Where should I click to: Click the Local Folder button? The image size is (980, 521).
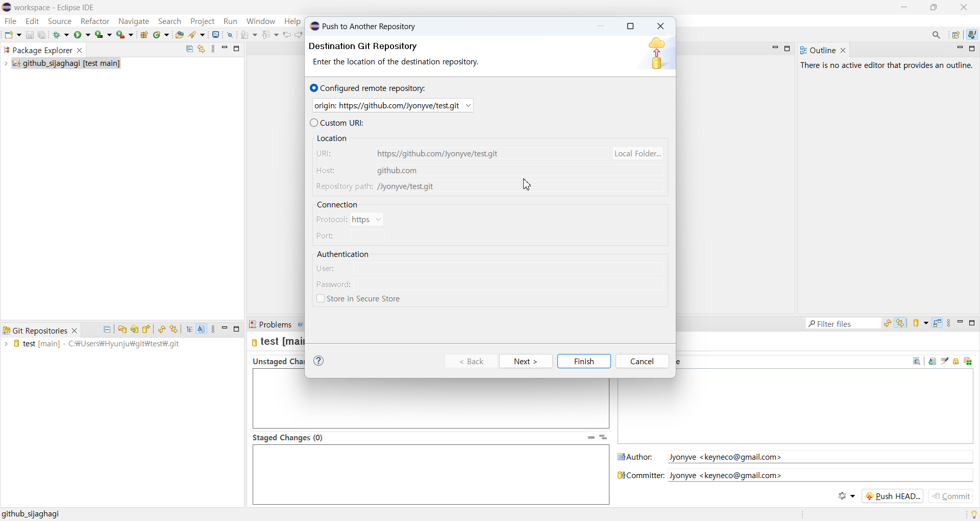click(638, 154)
